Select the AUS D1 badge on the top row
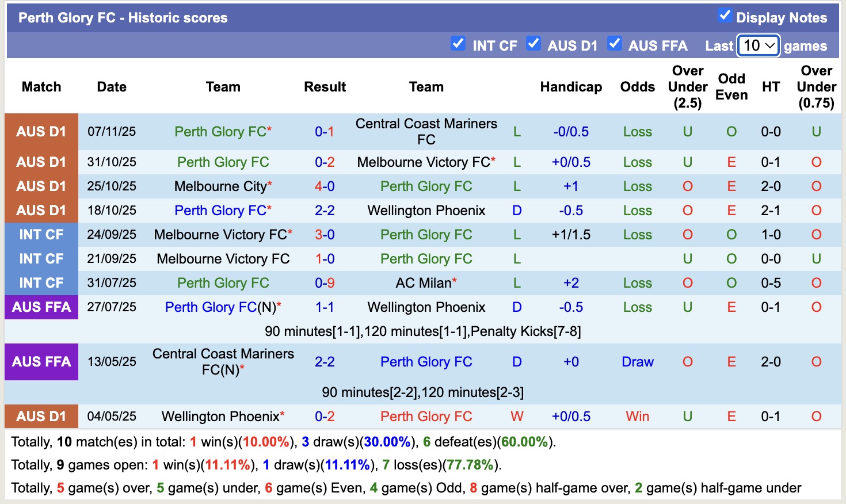 pos(41,131)
